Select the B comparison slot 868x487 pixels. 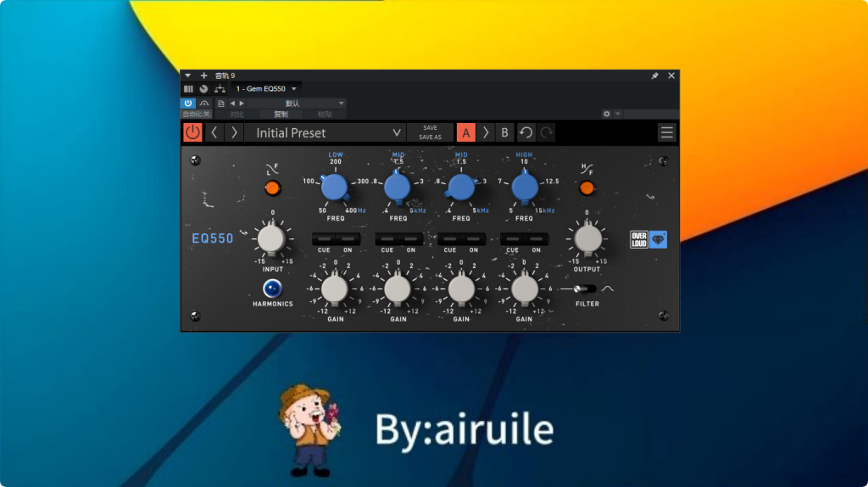pos(504,132)
